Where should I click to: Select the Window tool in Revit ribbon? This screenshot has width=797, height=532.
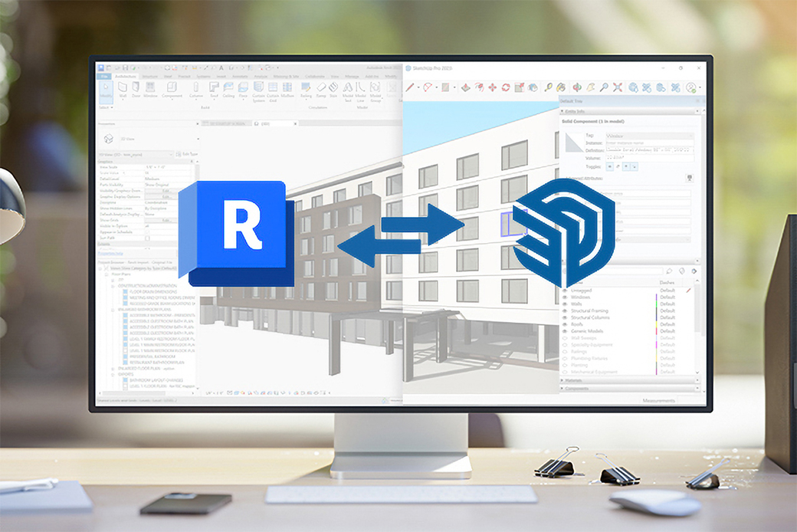pyautogui.click(x=150, y=88)
